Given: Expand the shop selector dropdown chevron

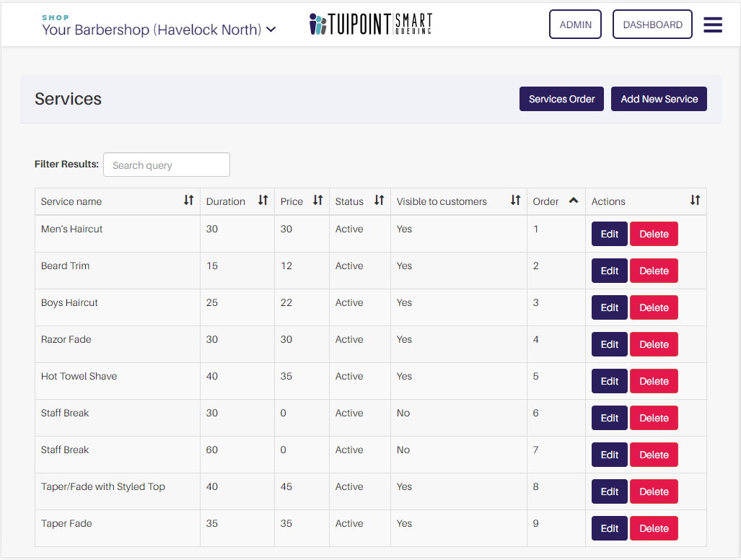Looking at the screenshot, I should coord(271,30).
